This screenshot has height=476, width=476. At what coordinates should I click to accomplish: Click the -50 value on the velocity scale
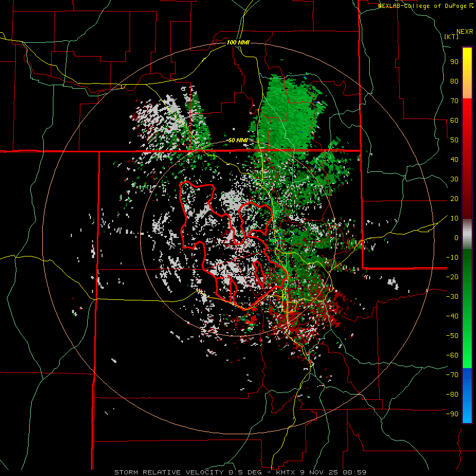(x=452, y=336)
